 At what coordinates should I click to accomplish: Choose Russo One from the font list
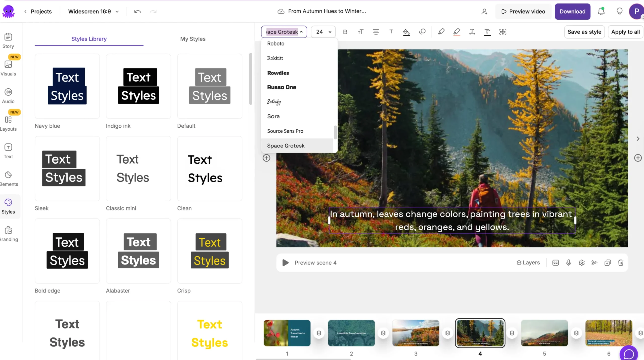coord(281,87)
